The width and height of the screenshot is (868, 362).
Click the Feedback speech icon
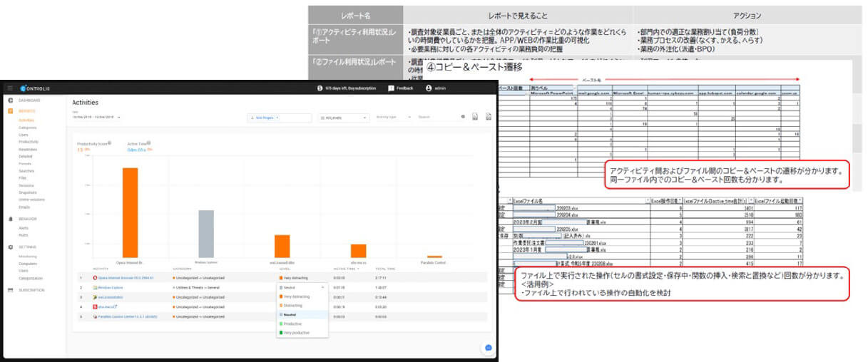click(x=391, y=88)
